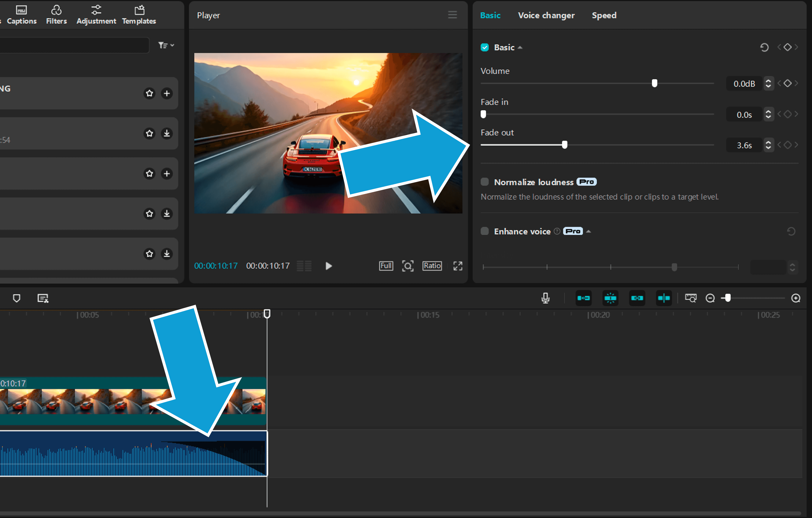Collapse the Enhance voice section

click(x=589, y=231)
